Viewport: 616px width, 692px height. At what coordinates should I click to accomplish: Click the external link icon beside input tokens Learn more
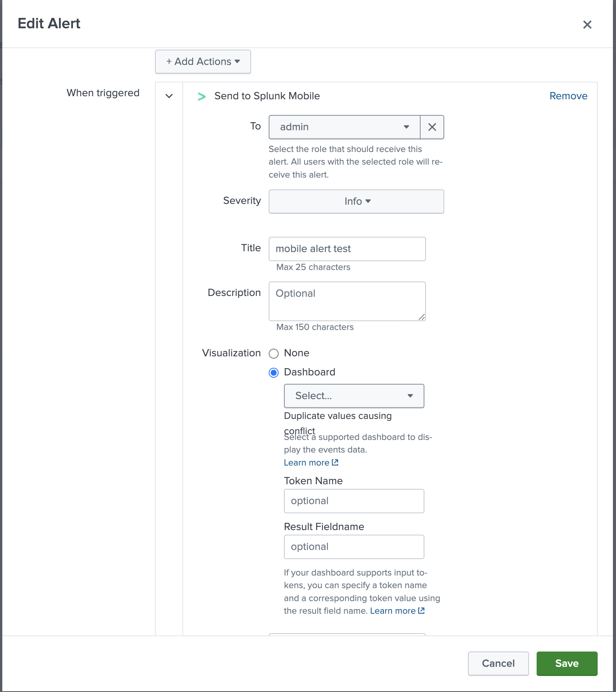421,610
